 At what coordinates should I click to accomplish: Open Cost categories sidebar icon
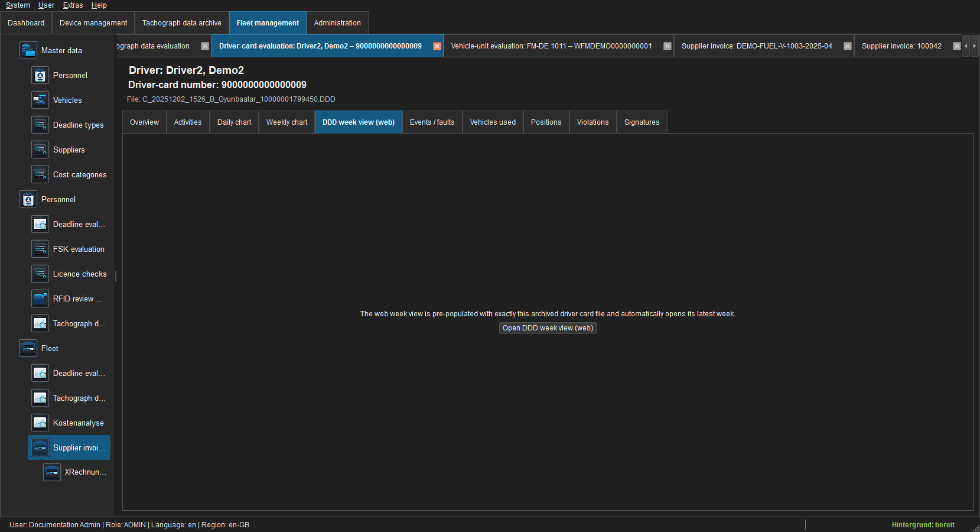tap(40, 174)
